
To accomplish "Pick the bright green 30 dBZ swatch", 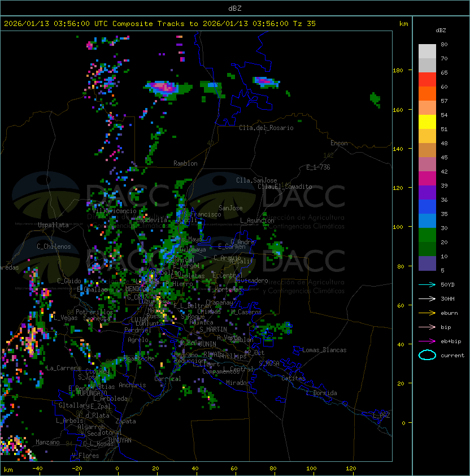I will 427,235.
